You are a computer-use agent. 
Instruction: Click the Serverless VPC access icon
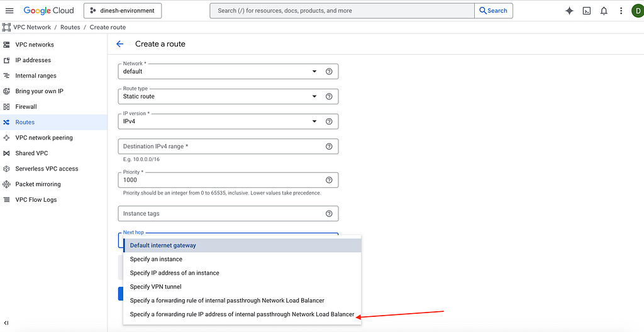6,169
